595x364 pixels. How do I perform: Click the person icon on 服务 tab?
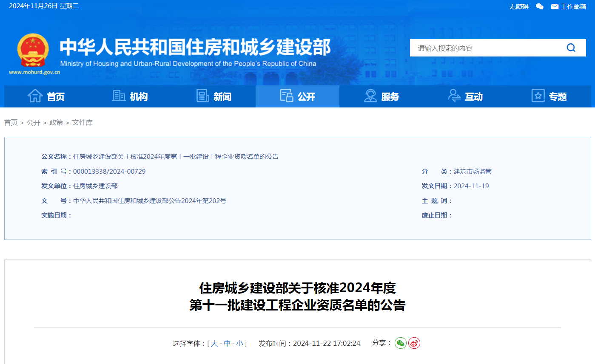pos(370,96)
